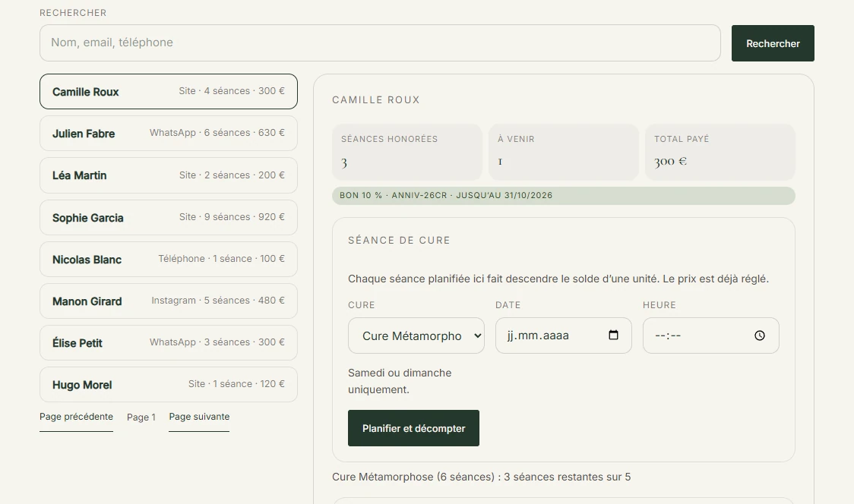Click the Rechercher button

[773, 43]
